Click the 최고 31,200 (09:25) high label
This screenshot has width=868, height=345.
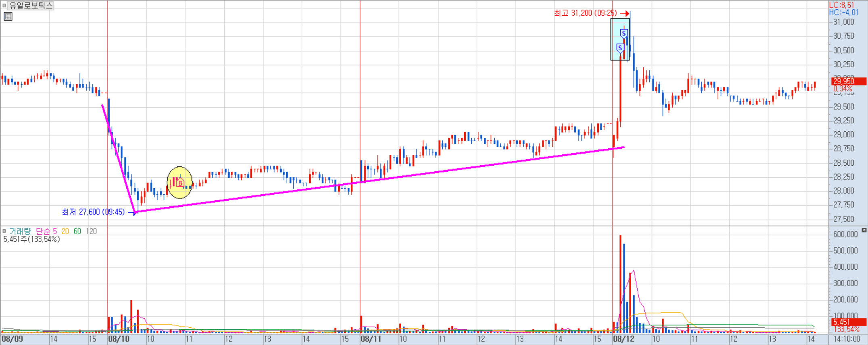(585, 13)
